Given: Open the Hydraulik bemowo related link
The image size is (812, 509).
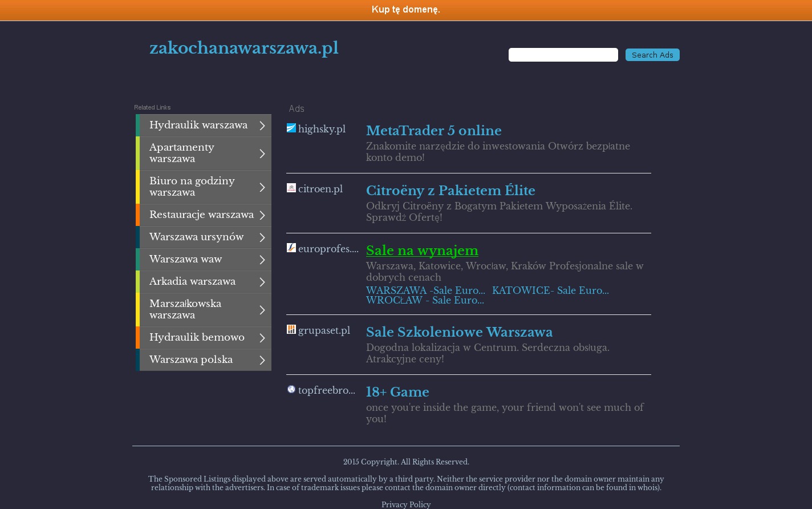Looking at the screenshot, I should (197, 337).
